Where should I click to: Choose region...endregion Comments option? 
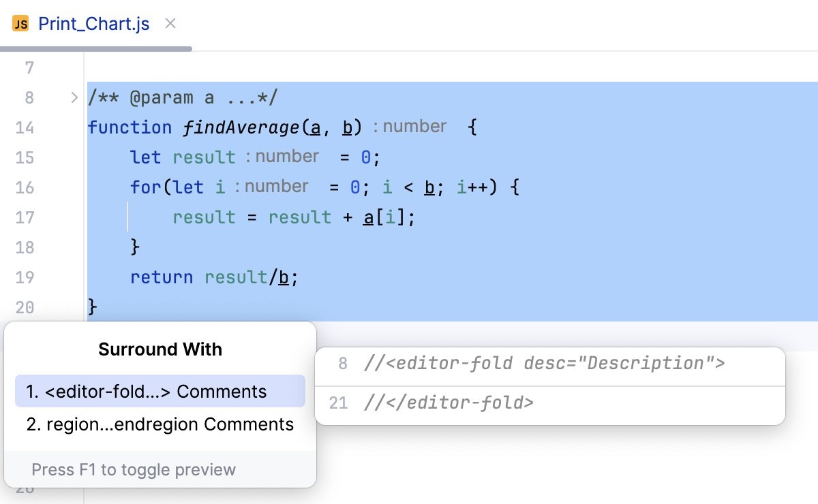(160, 424)
